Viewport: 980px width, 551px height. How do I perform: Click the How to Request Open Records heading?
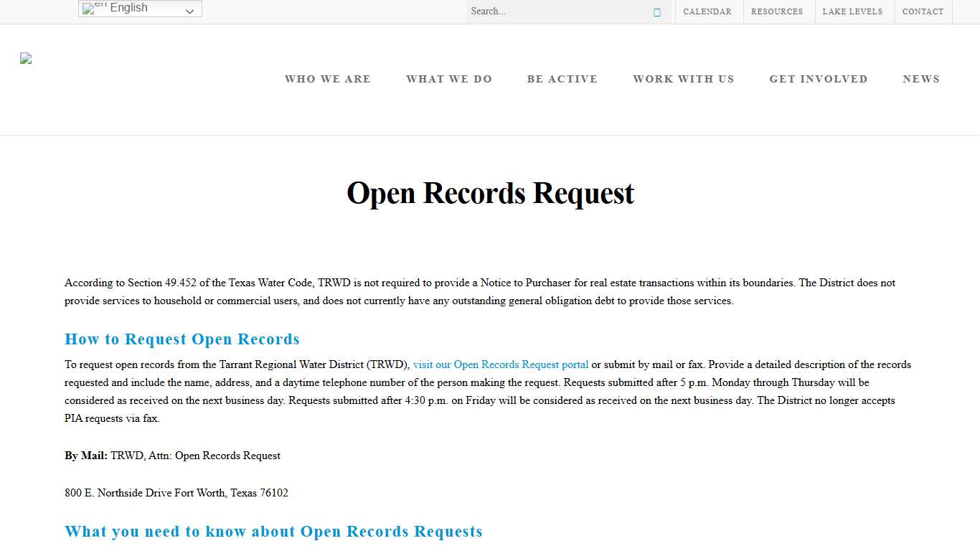[x=182, y=339]
